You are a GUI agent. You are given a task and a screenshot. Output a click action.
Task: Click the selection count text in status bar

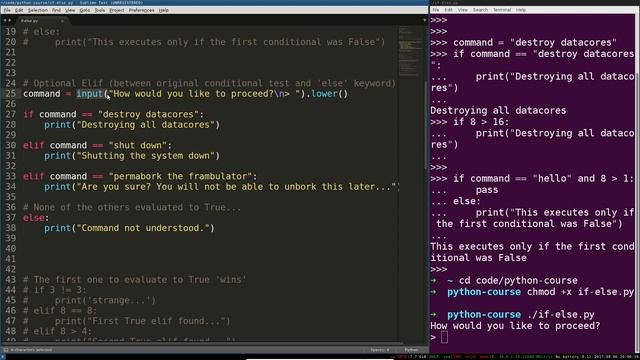[31, 350]
